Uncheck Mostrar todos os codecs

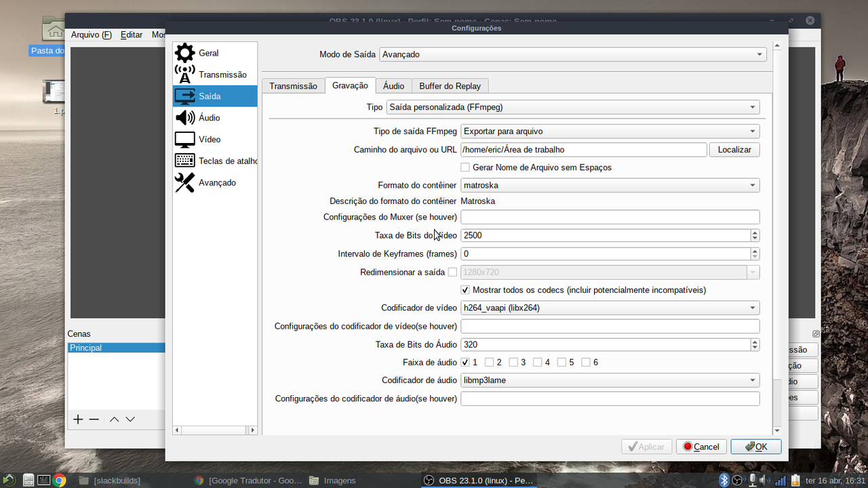click(465, 290)
